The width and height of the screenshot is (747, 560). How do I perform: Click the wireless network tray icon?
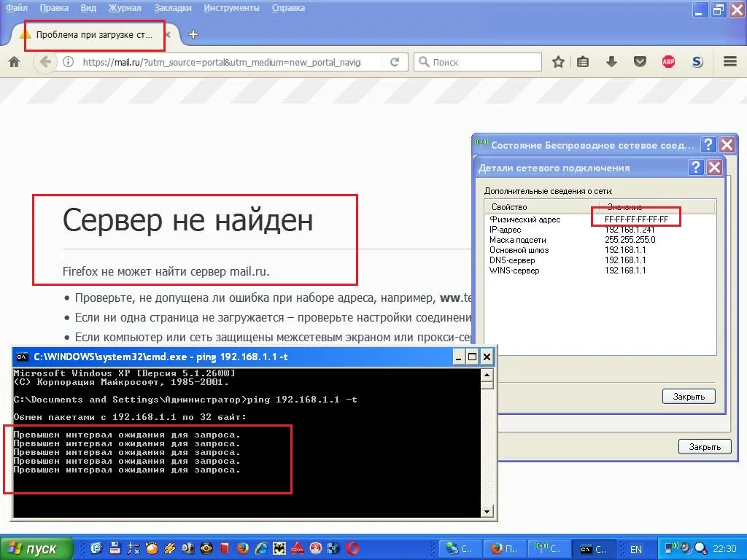(672, 548)
